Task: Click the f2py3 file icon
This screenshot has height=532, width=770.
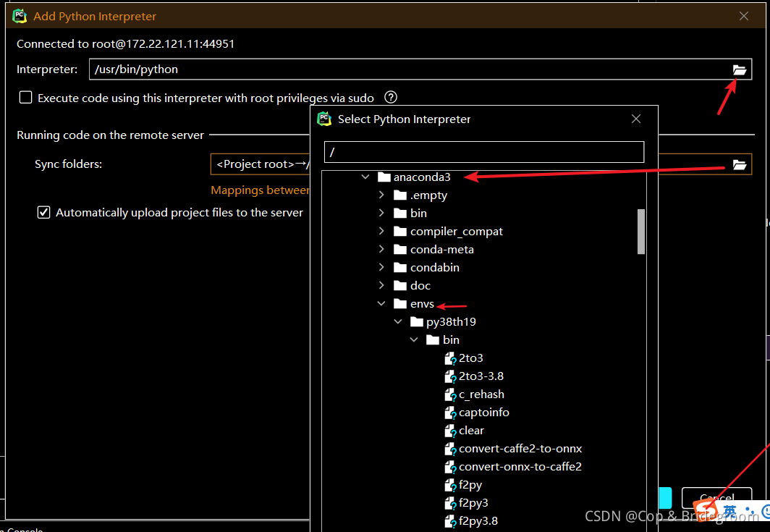Action: pyautogui.click(x=450, y=504)
